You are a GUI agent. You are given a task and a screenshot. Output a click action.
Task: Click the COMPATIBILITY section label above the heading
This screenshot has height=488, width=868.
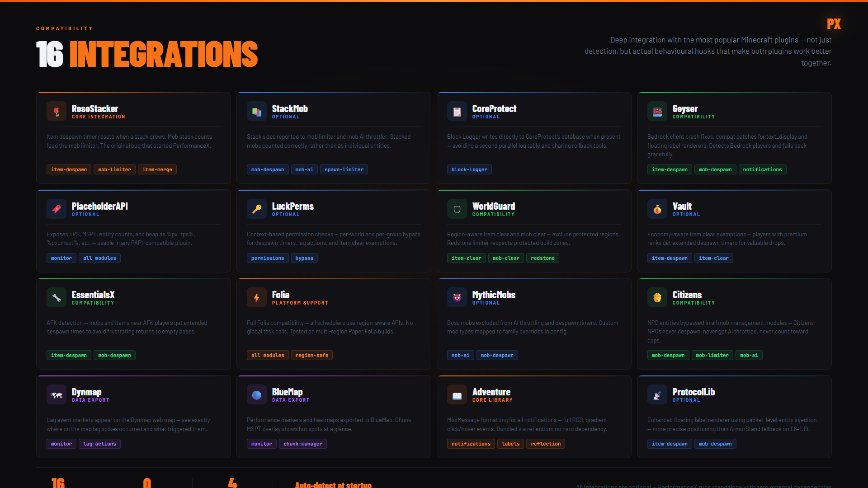click(x=65, y=28)
